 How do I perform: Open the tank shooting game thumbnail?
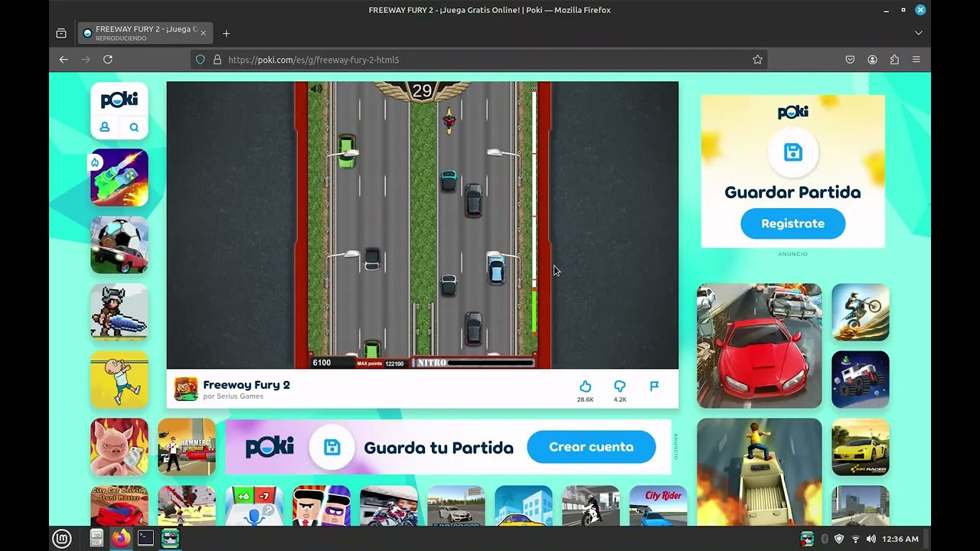[119, 178]
